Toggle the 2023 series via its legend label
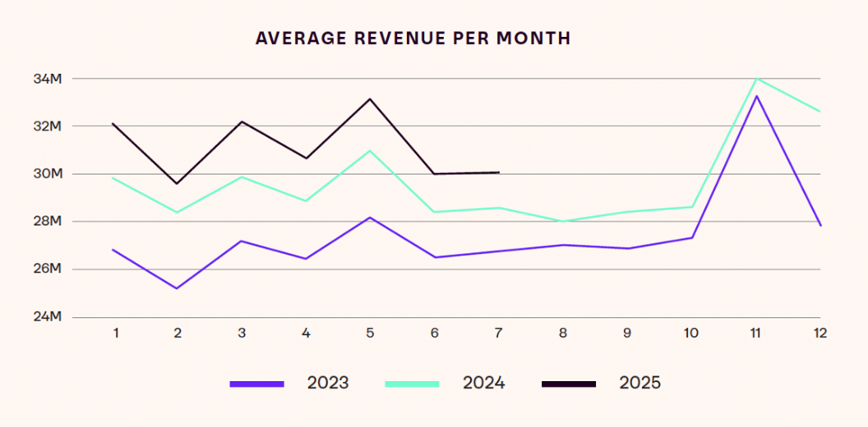 click(327, 383)
